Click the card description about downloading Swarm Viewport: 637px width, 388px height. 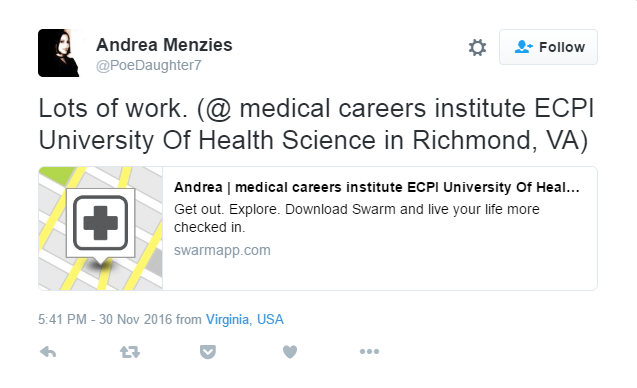tap(357, 218)
